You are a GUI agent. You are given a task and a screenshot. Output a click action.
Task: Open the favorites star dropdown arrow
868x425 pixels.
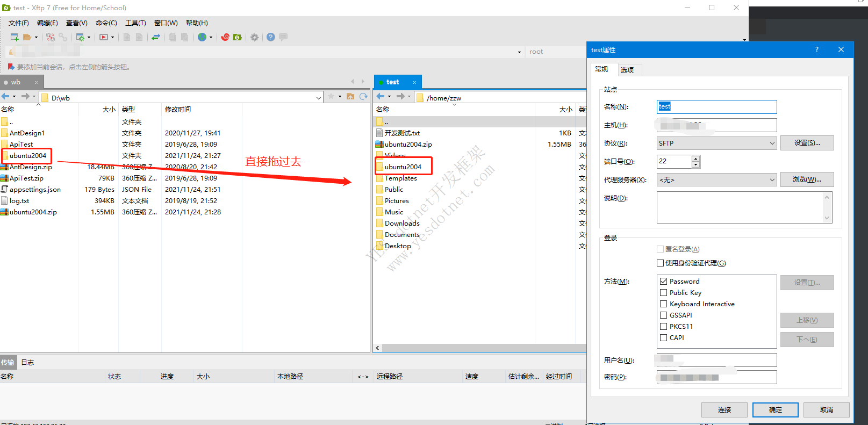click(340, 97)
